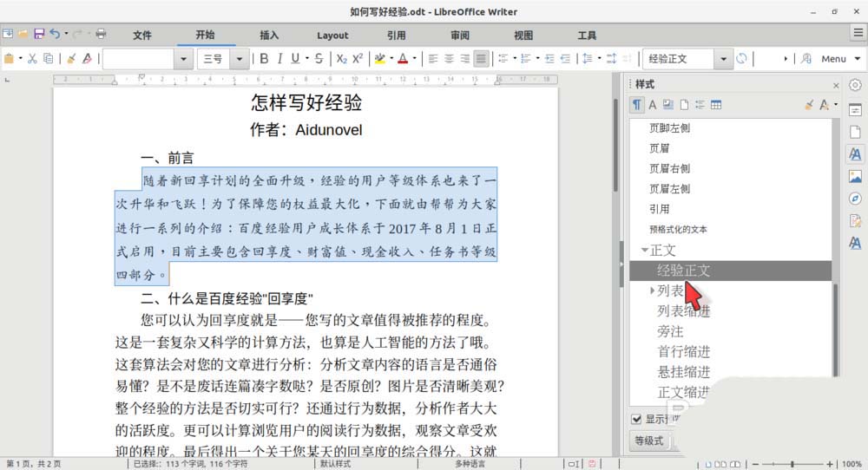Viewport: 868px width, 470px height.
Task: Open the 插入 tab
Action: click(269, 36)
